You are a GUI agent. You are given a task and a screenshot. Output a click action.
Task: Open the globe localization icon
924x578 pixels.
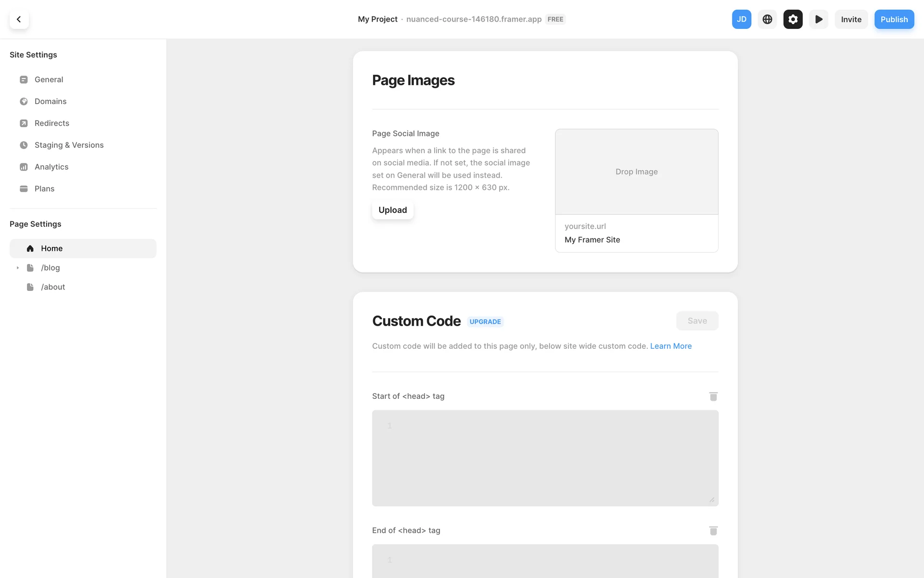(767, 19)
